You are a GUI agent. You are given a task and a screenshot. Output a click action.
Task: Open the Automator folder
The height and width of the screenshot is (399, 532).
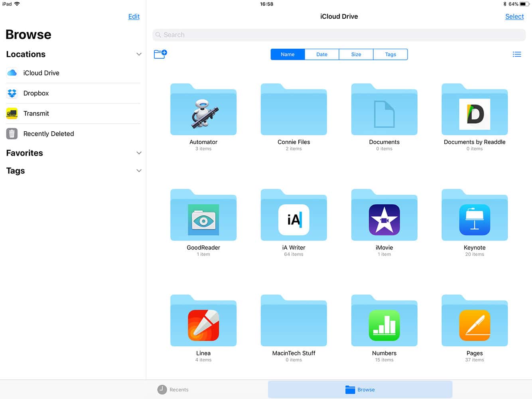[203, 109]
